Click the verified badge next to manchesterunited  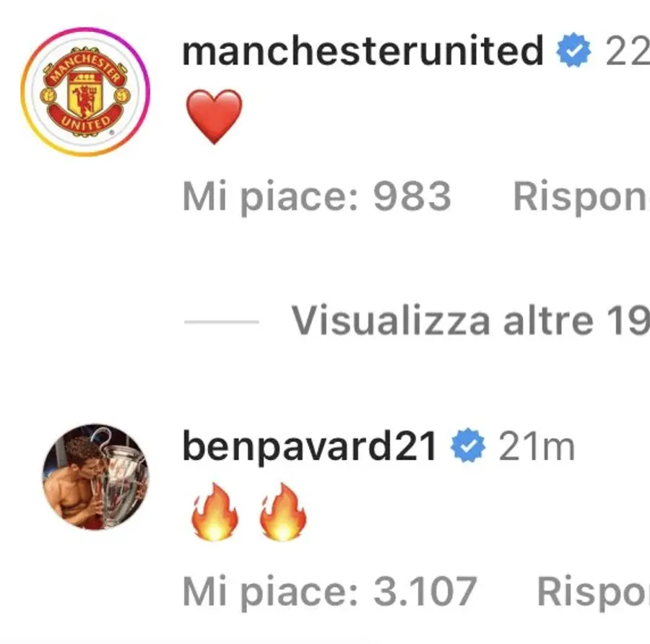(x=571, y=49)
